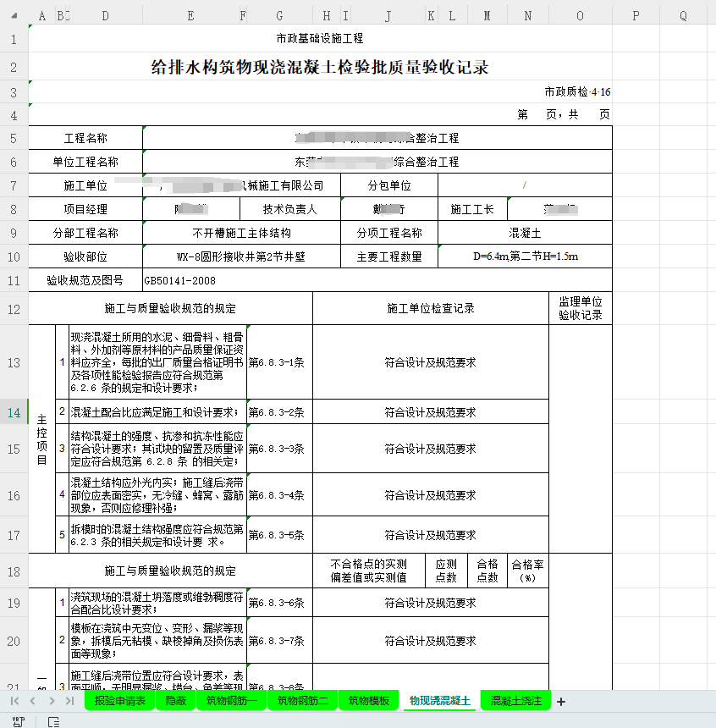Screen dimensions: 716x728
Task: Click the 施工工长 label cell
Action: [x=472, y=209]
